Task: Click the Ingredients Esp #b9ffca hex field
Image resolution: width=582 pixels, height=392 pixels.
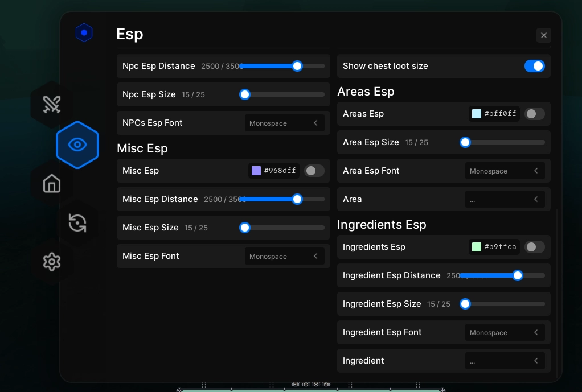Action: pyautogui.click(x=501, y=247)
